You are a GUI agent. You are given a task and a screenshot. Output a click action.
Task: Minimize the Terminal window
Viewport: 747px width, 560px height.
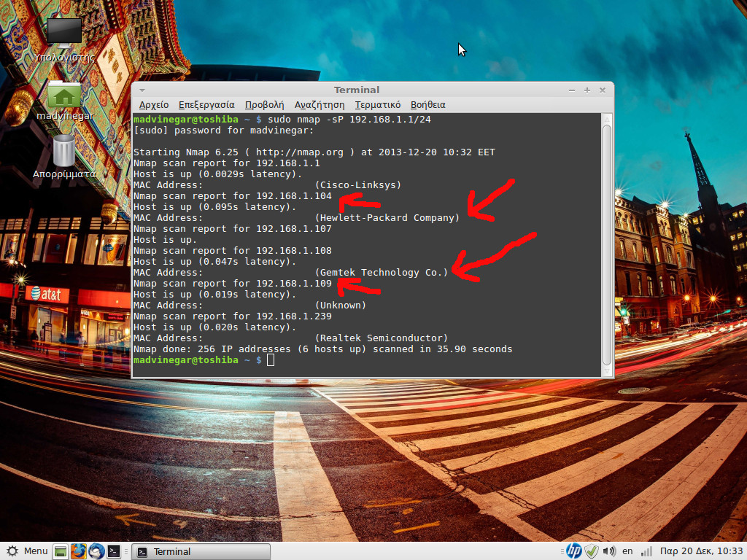point(572,90)
